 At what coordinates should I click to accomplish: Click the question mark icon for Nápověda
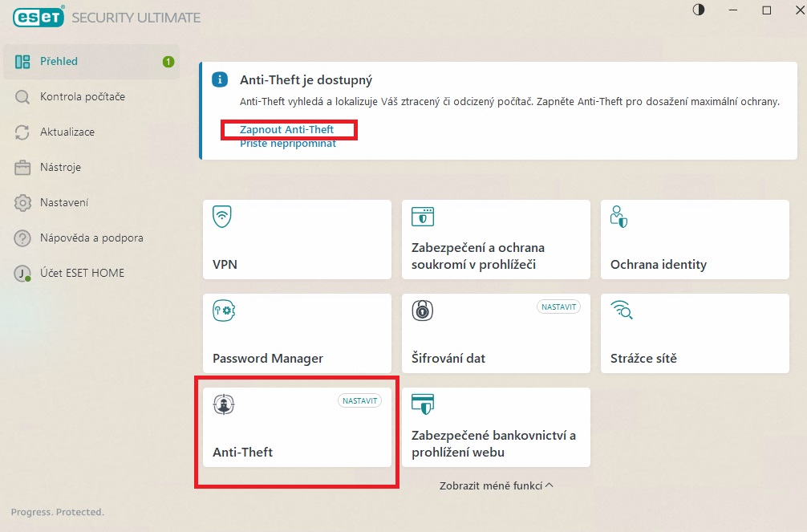(22, 238)
